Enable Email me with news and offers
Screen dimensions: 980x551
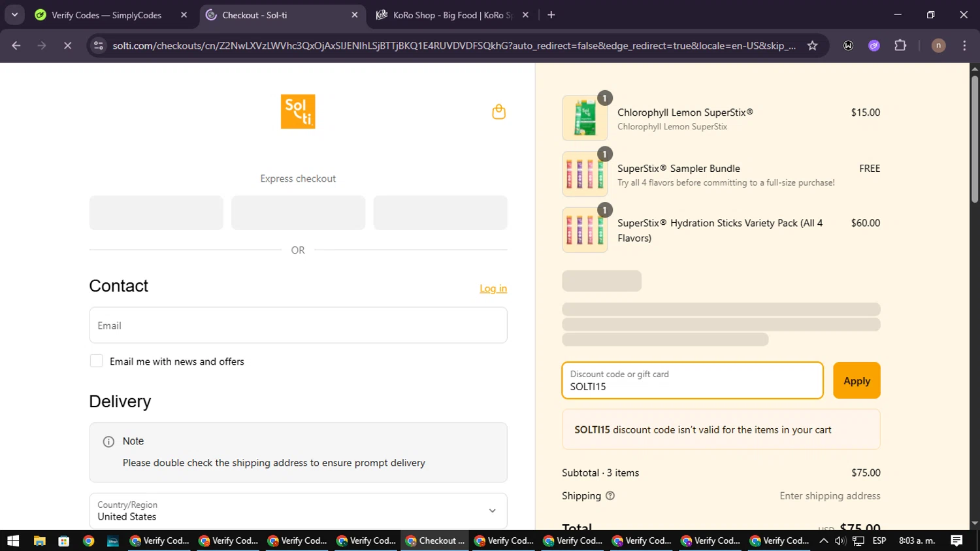tap(96, 361)
